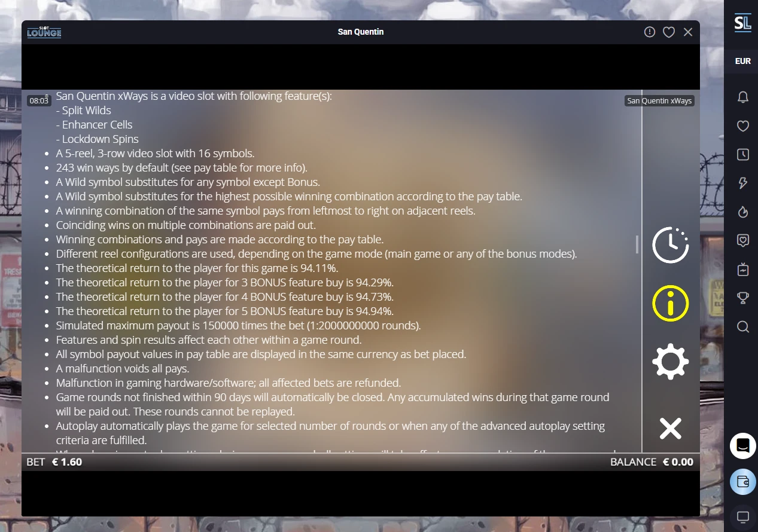Open the flame hot games icon

click(x=743, y=212)
